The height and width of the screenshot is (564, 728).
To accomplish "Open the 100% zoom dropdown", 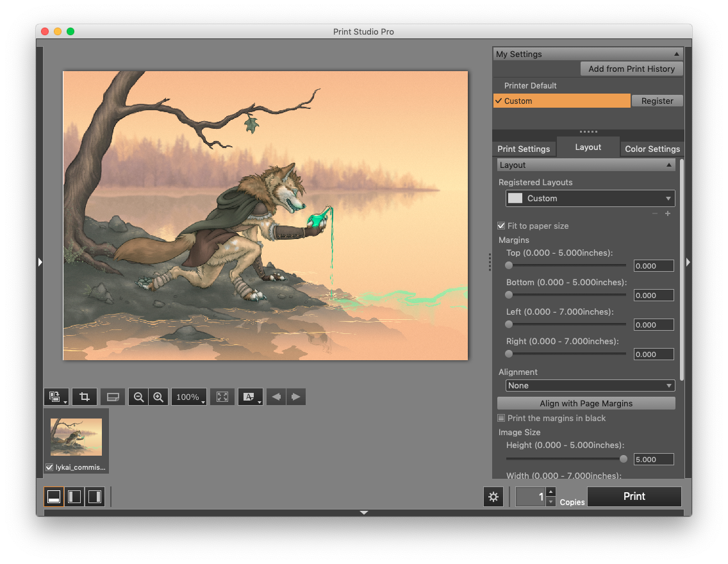I will 189,397.
